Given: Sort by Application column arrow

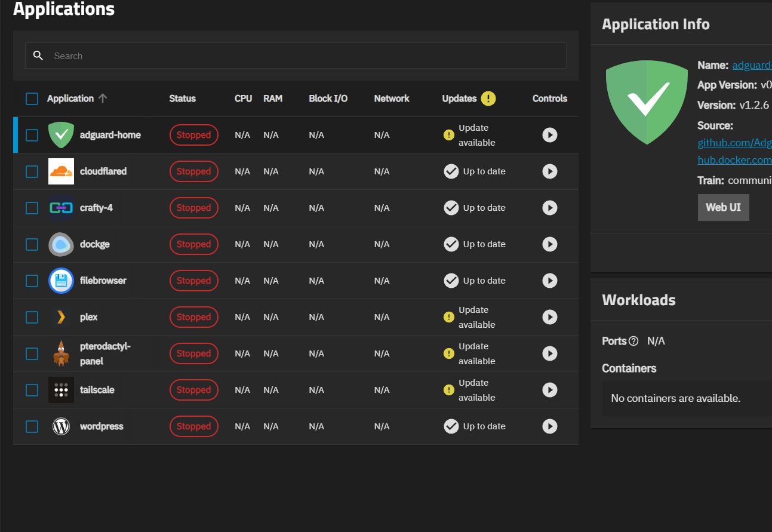Looking at the screenshot, I should [x=103, y=99].
